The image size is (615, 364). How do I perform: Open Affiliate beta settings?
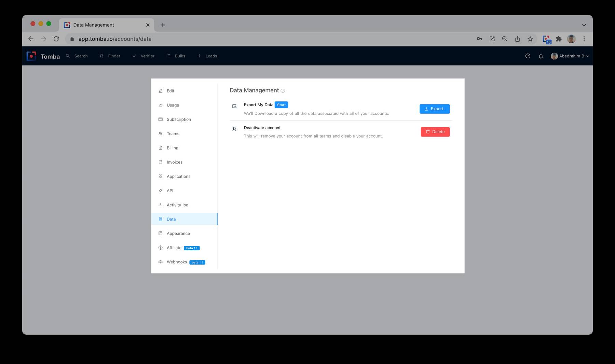[x=184, y=248]
